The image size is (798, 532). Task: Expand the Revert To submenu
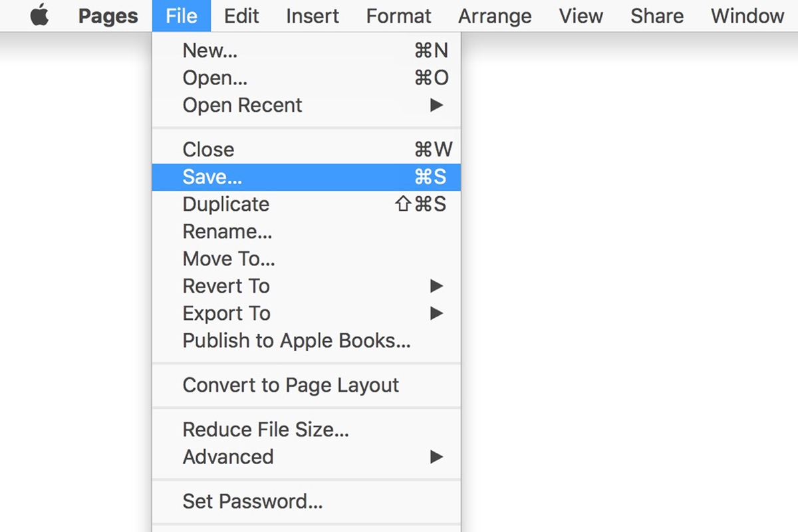[307, 286]
